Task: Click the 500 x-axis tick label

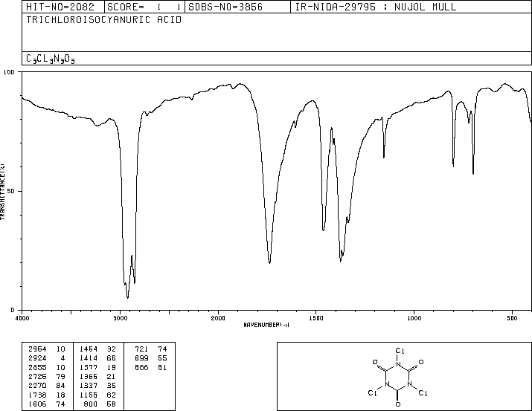Action: 513,318
